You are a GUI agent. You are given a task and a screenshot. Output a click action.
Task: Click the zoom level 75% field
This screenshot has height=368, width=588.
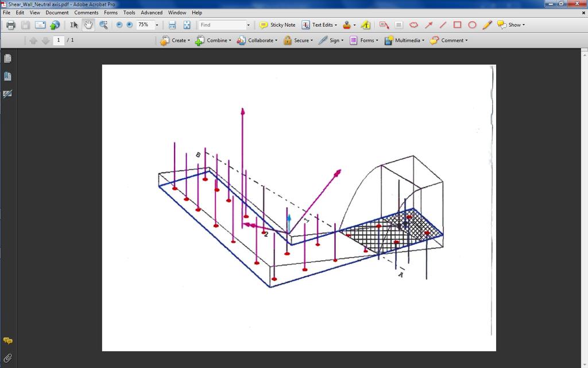(x=145, y=25)
